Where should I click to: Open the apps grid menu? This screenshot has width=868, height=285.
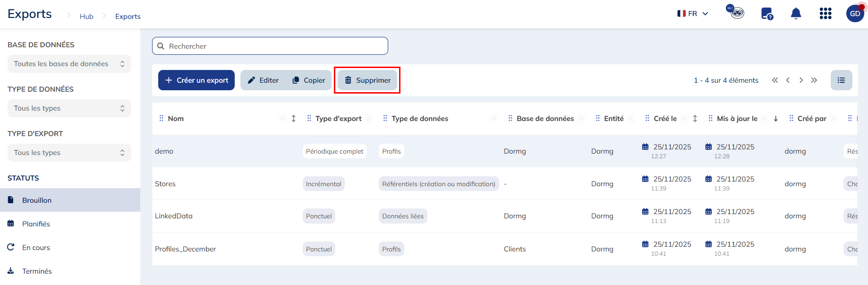[825, 14]
